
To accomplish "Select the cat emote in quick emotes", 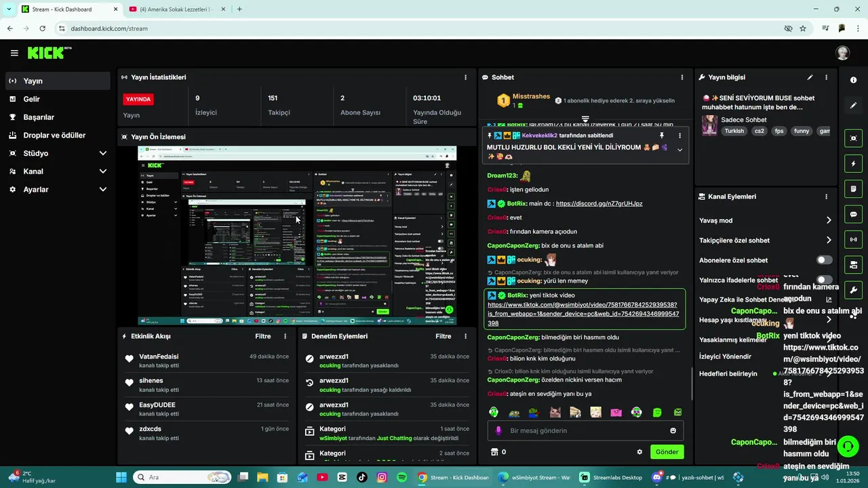I will coord(555,412).
